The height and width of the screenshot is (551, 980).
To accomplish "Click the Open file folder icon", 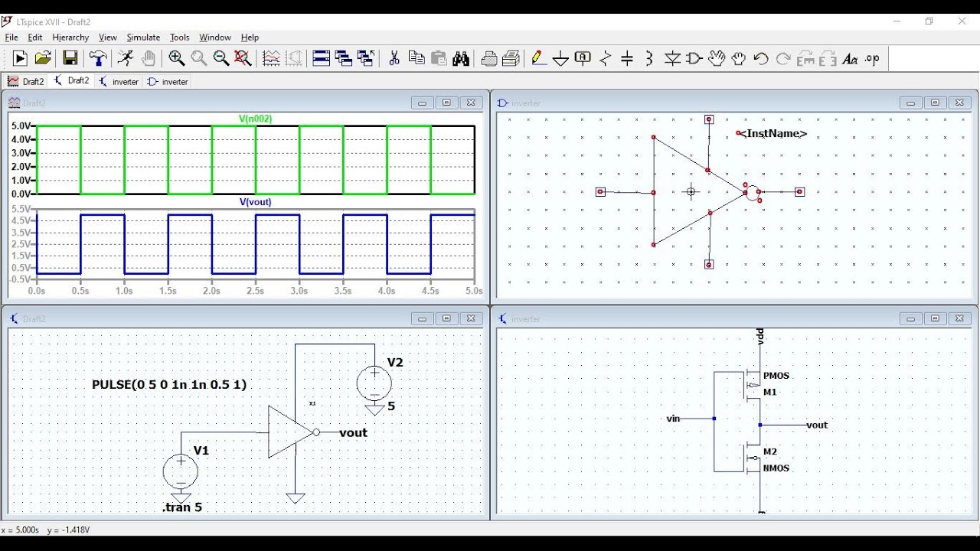I will pyautogui.click(x=43, y=59).
